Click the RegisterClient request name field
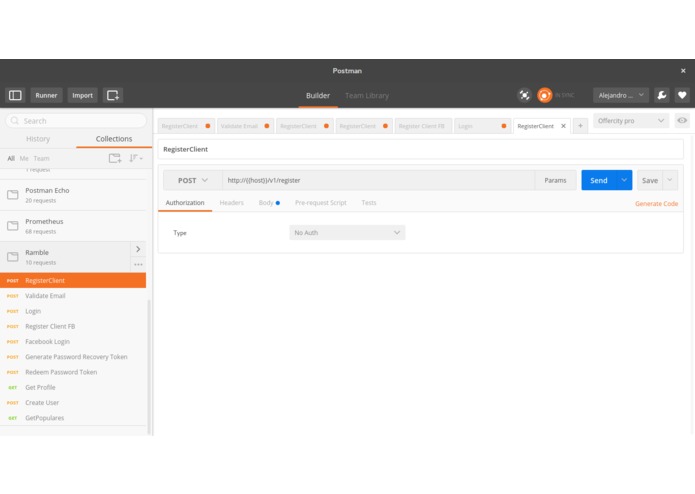This screenshot has height=494, width=695. 421,149
